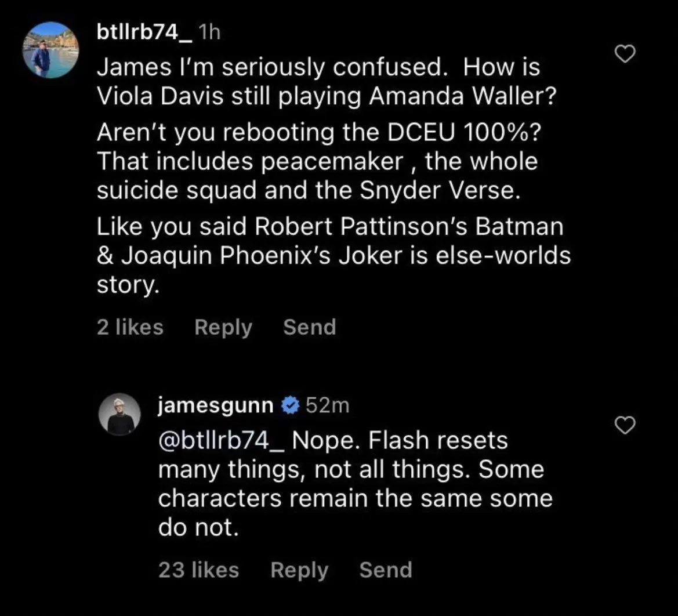
Task: Select the 'James I'm seriously confused' paragraph
Action: 325,82
